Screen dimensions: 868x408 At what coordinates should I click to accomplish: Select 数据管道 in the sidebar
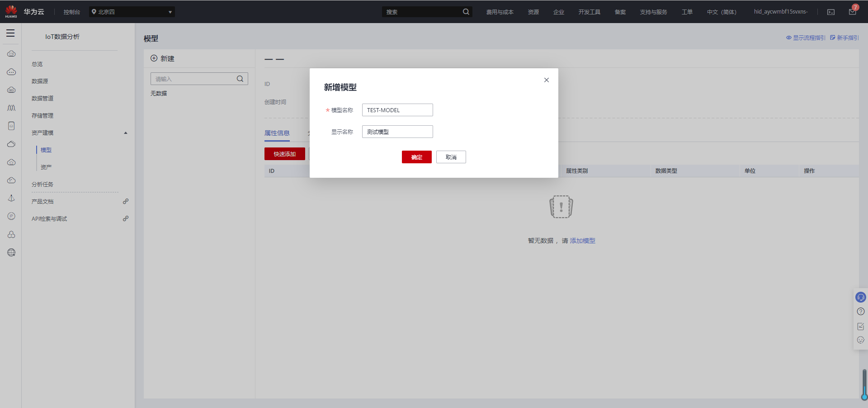click(42, 99)
